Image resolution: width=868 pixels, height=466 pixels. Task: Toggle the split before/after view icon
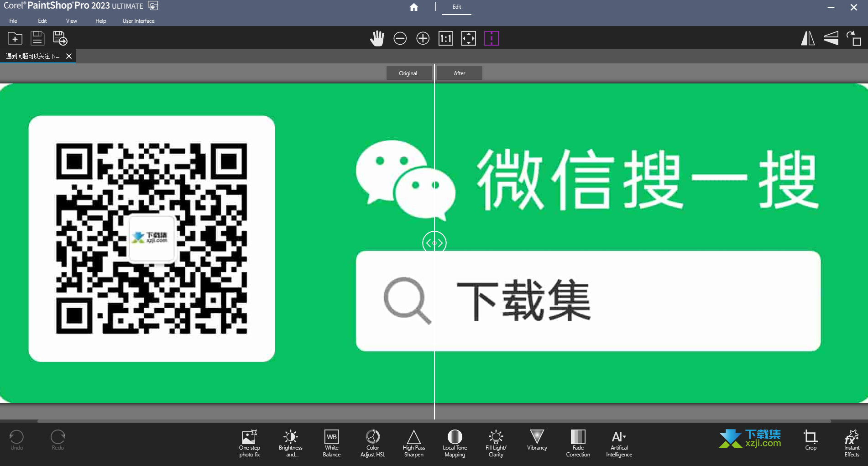coord(492,38)
